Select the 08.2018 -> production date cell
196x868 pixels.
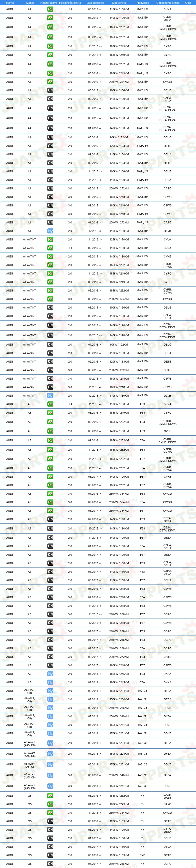[x=95, y=855]
